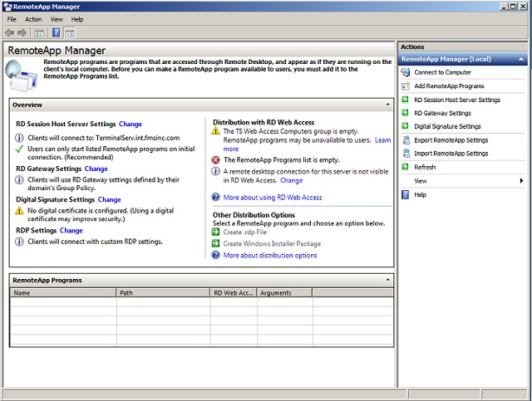Click the Import RemoteApp Settings icon

point(406,154)
